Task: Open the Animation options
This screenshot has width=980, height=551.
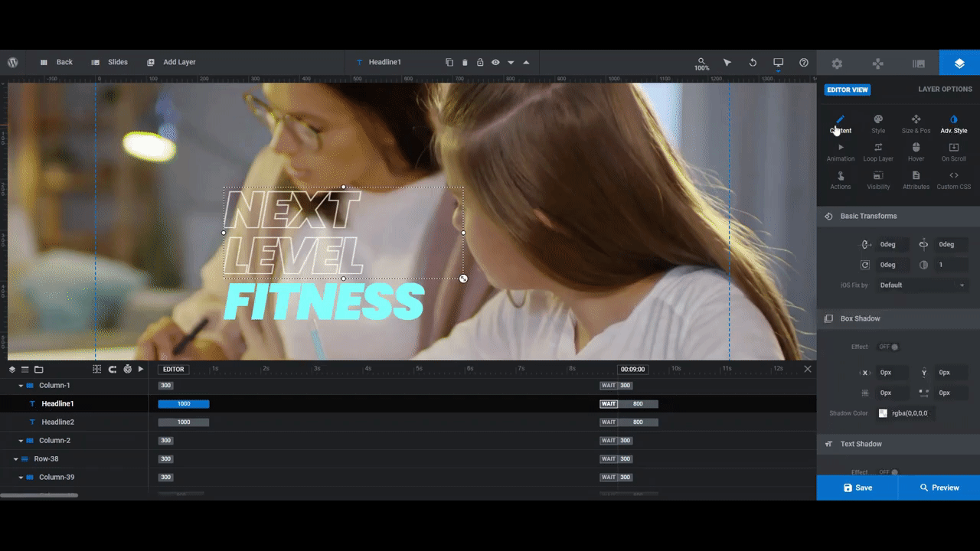Action: [x=841, y=152]
